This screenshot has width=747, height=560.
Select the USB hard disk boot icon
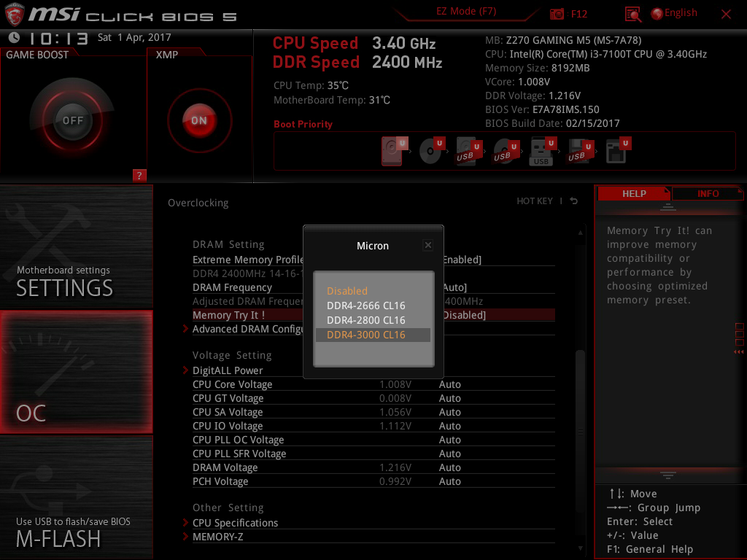coord(469,152)
